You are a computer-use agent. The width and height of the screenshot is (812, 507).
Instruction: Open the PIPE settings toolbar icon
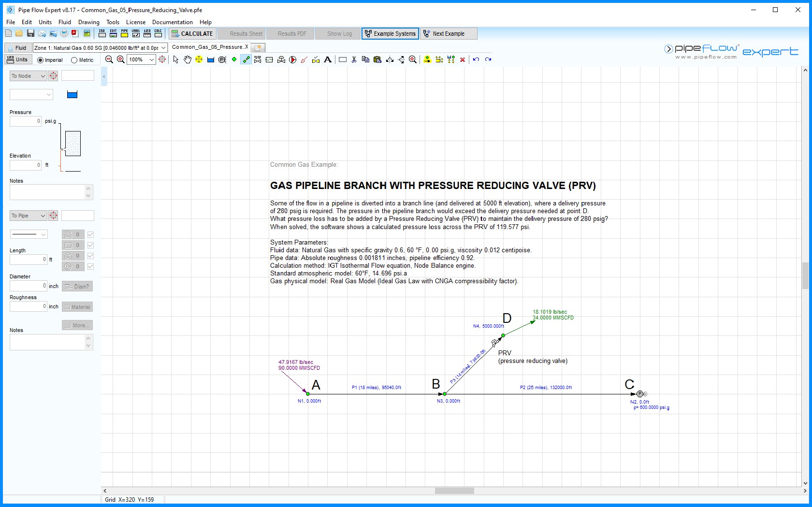coord(124,33)
